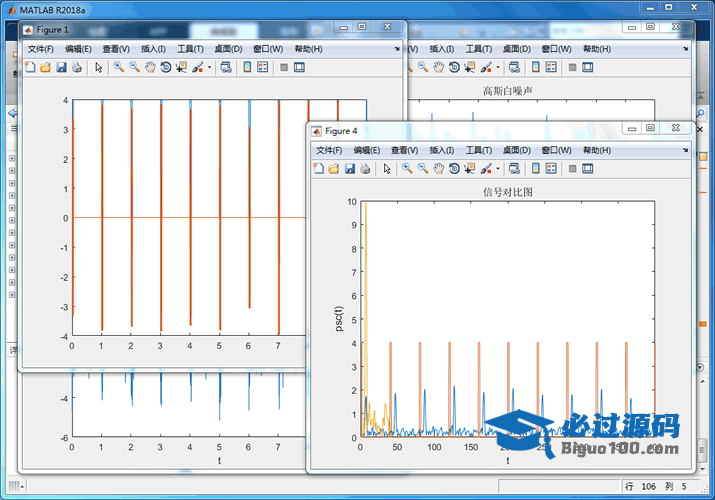Open Brush tool color dropdown in Figure 1
The height and width of the screenshot is (500, 715).
coord(208,67)
